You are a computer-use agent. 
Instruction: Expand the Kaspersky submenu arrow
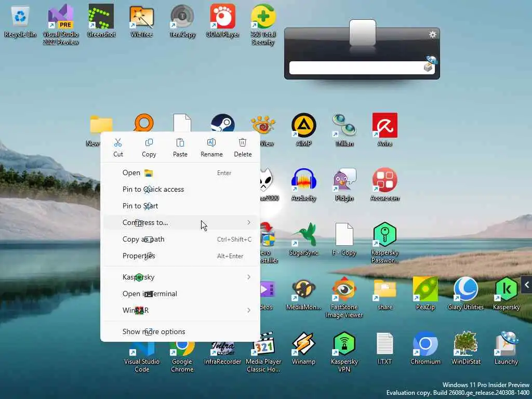point(249,277)
